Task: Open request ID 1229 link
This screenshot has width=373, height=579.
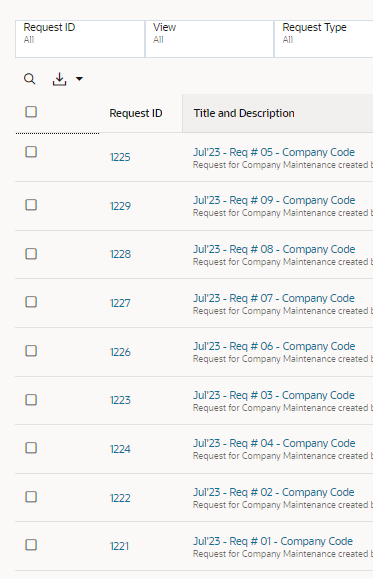Action: coord(120,206)
